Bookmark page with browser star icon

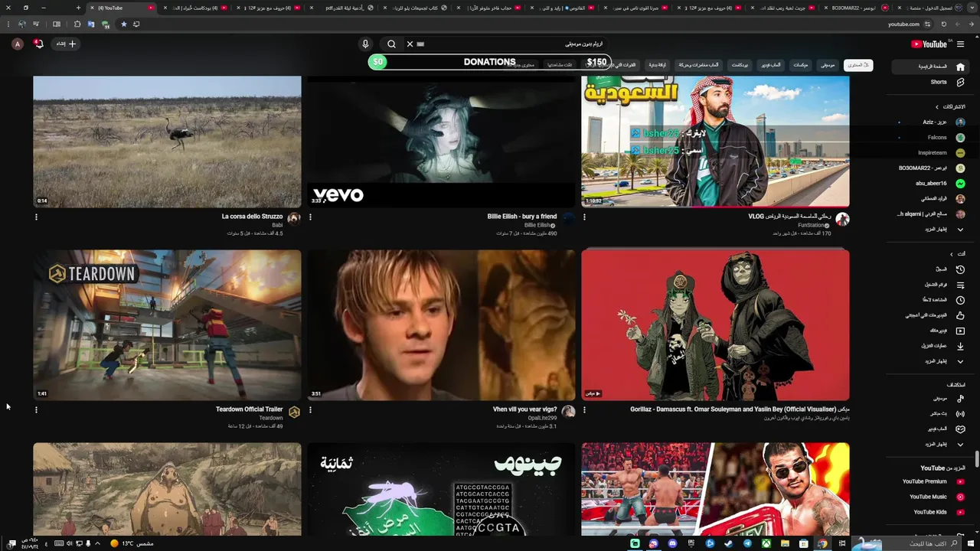(x=124, y=24)
